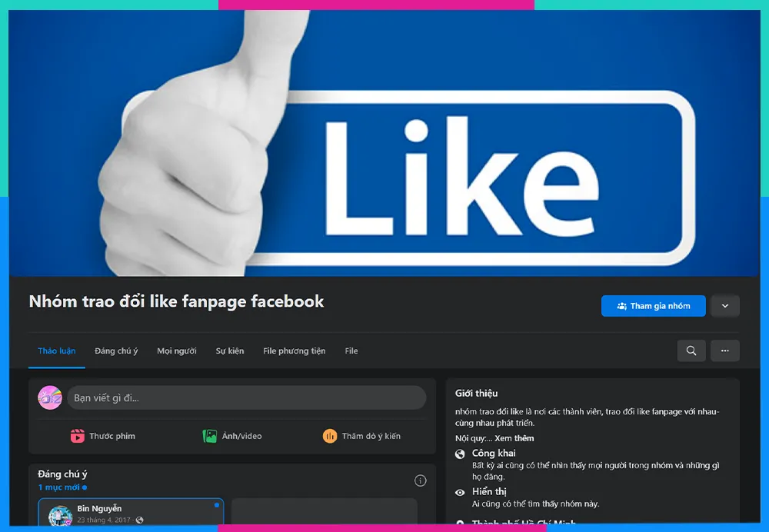Viewport: 769px width, 532px height.
Task: Click the Ảnh/video photo icon
Action: (x=210, y=436)
